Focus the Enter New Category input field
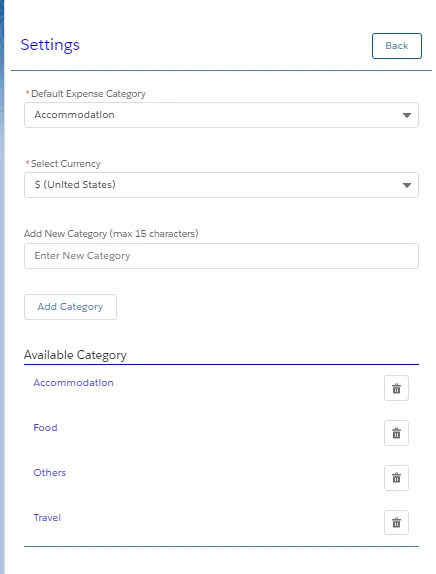 click(x=221, y=256)
